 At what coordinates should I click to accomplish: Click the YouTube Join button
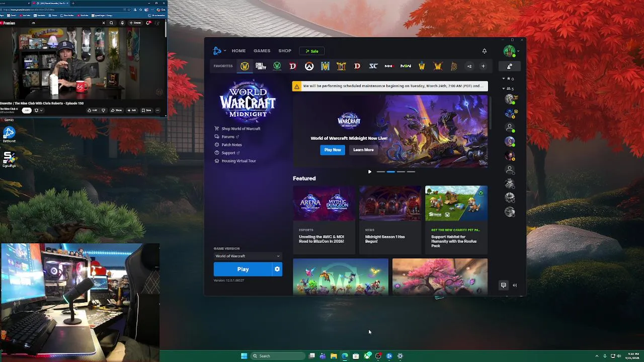[x=27, y=110]
